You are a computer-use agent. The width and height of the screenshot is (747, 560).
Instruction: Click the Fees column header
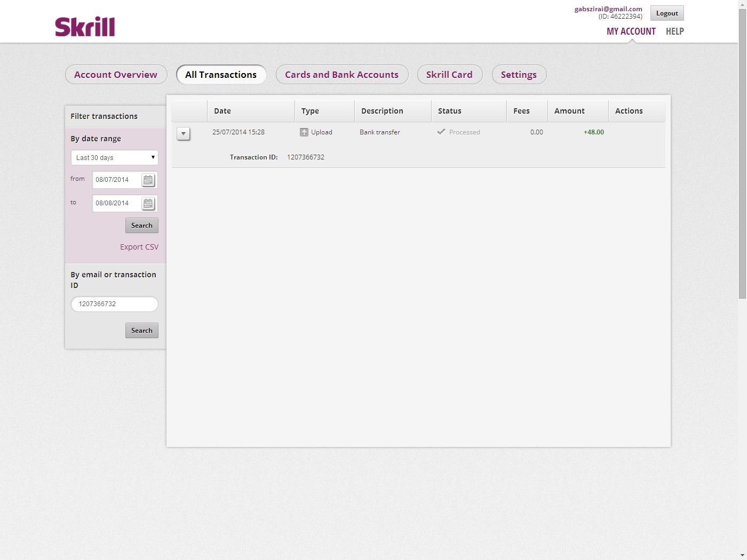tap(527, 111)
